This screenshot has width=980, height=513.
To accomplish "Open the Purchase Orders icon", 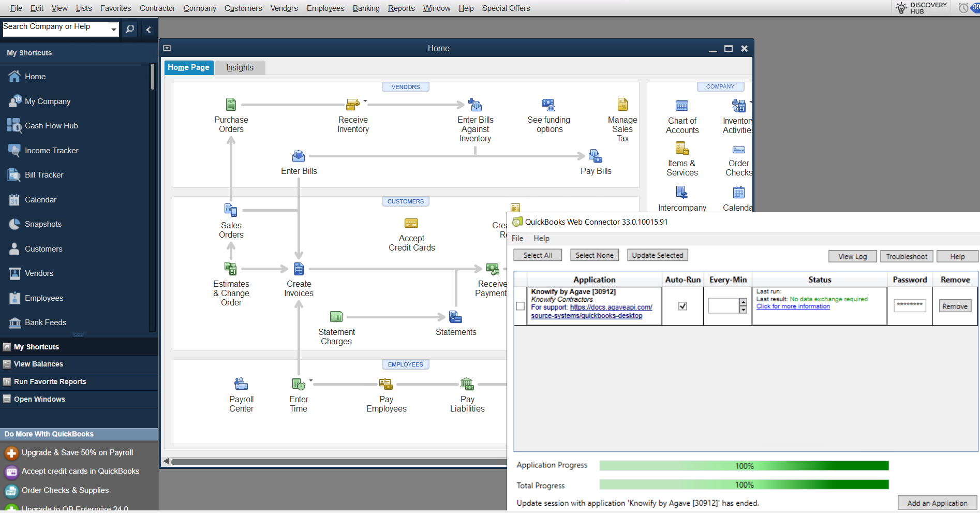I will click(231, 104).
